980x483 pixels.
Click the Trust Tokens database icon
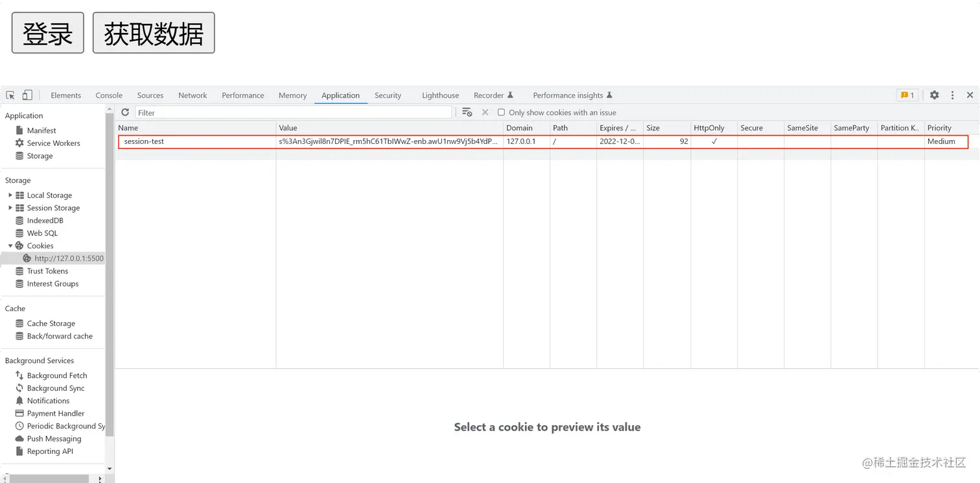(19, 271)
